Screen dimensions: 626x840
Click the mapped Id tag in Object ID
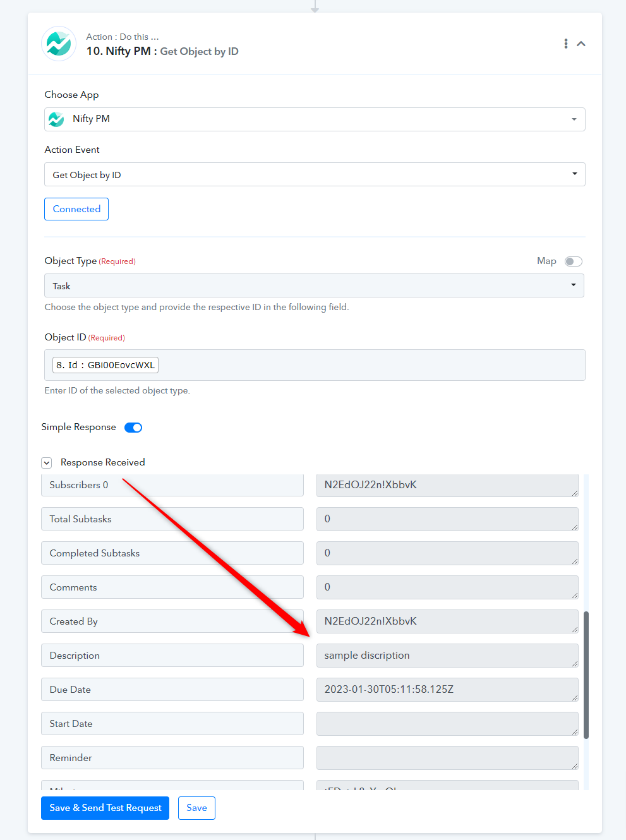tap(105, 365)
